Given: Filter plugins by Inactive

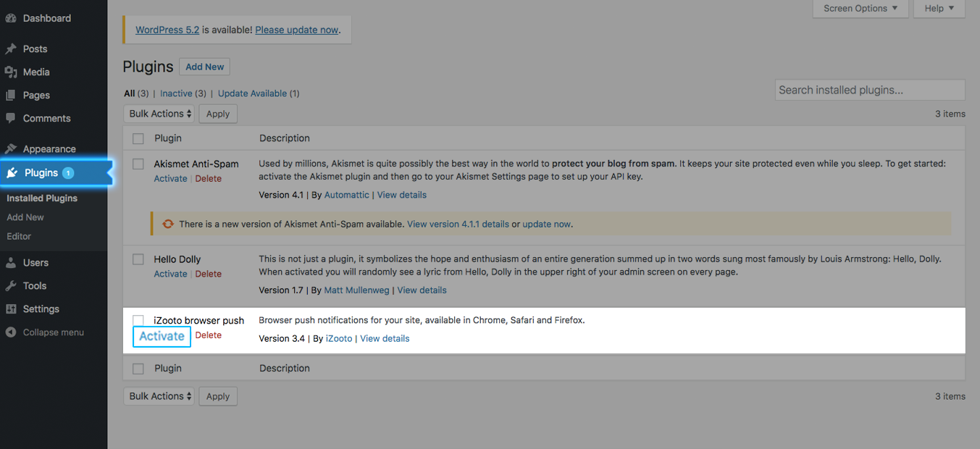Looking at the screenshot, I should tap(176, 93).
